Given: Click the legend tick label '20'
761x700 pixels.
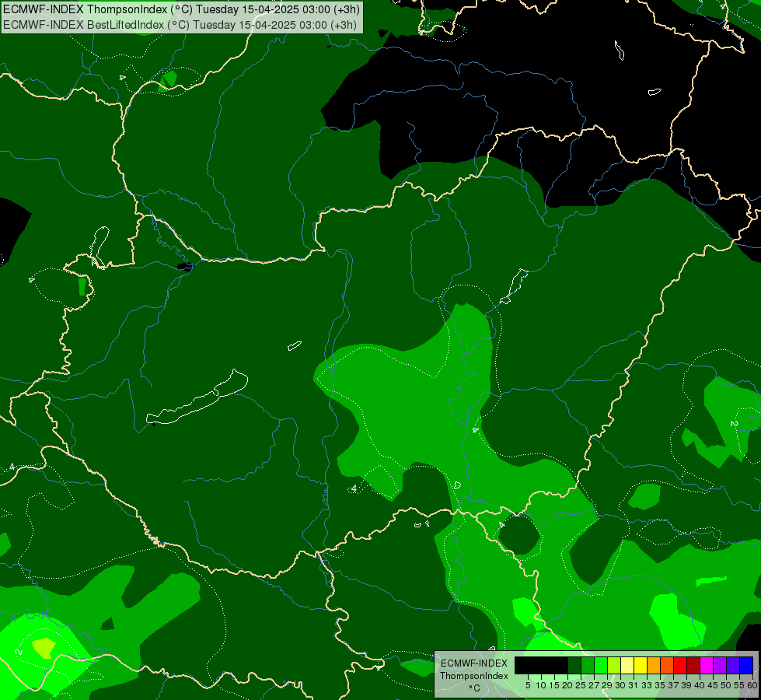Looking at the screenshot, I should 567,685.
